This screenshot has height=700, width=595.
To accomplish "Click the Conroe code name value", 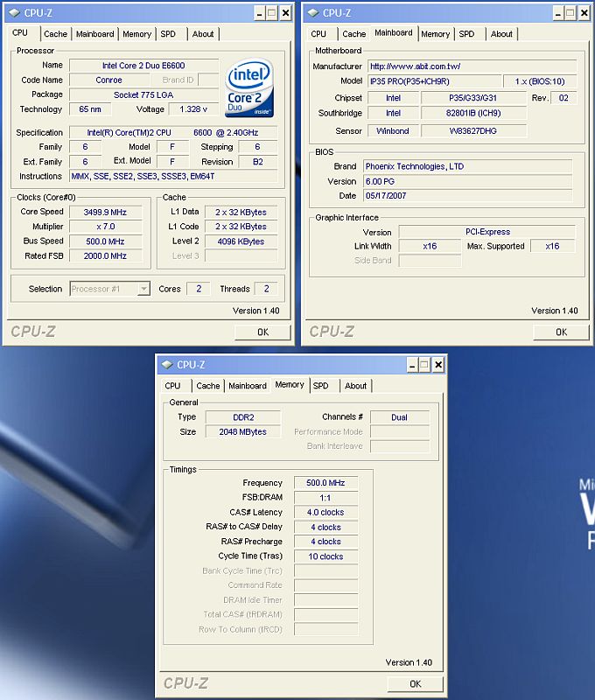I will coord(108,80).
